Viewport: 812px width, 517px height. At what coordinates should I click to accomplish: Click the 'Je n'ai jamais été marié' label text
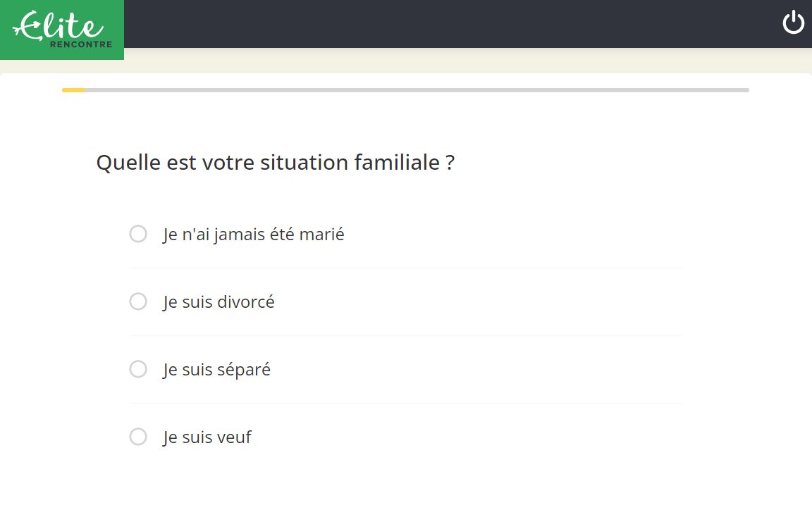[253, 235]
